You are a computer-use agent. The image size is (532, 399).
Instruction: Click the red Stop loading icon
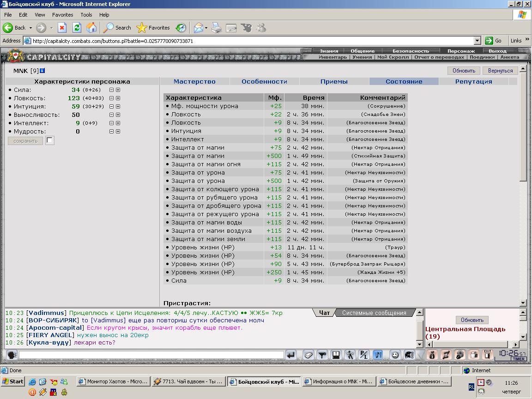[62, 28]
